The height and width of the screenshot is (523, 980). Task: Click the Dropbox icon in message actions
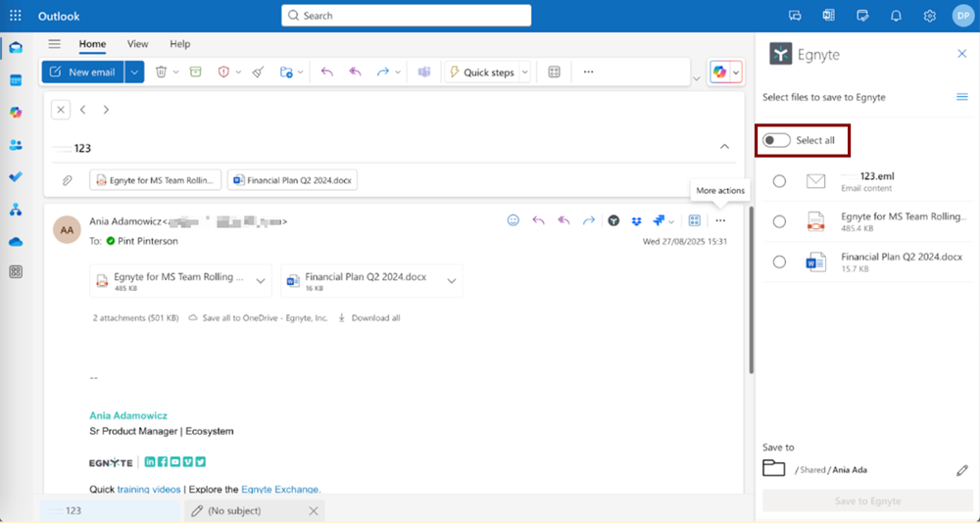(x=636, y=221)
